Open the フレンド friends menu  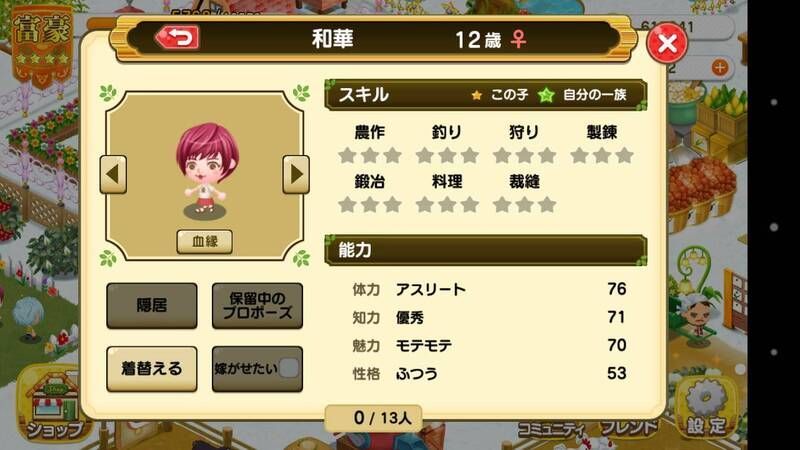tap(629, 428)
